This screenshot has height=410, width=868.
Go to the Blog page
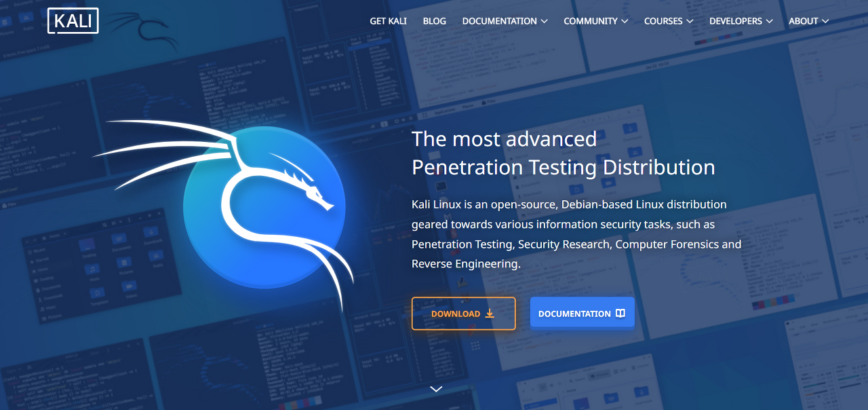tap(434, 21)
